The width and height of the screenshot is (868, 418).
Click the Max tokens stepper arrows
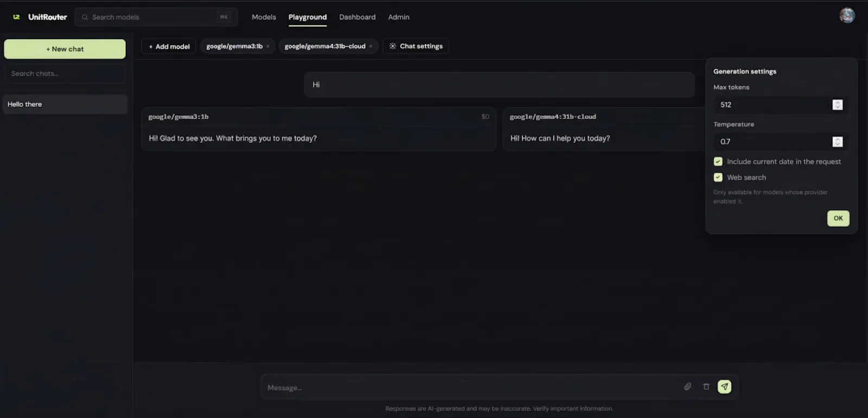pos(838,105)
